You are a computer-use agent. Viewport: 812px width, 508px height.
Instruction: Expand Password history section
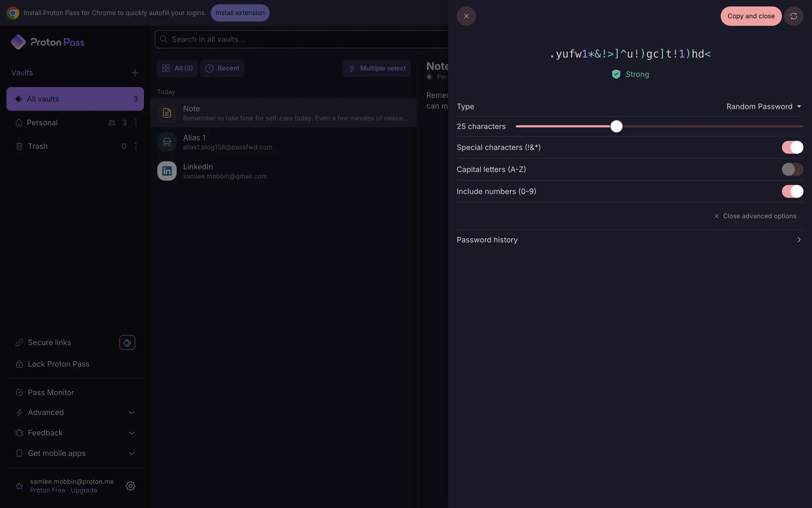629,240
